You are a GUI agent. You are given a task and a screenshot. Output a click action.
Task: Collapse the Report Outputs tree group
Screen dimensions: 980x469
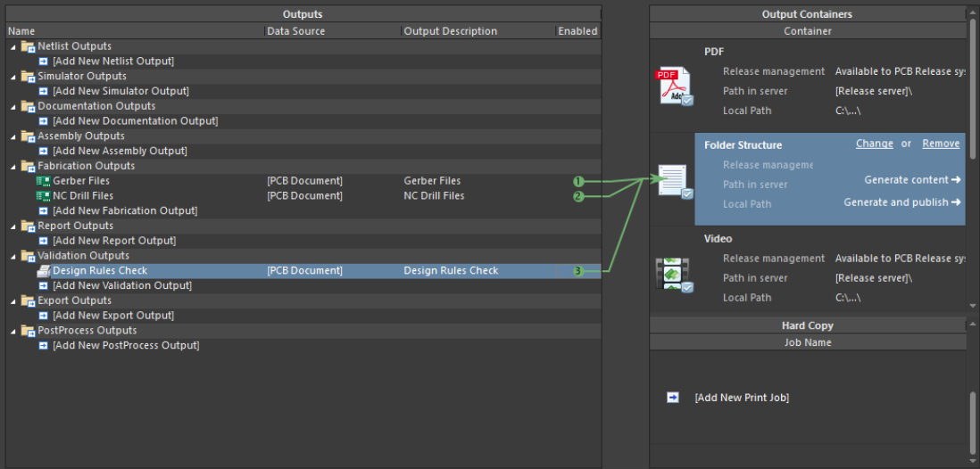[x=13, y=226]
